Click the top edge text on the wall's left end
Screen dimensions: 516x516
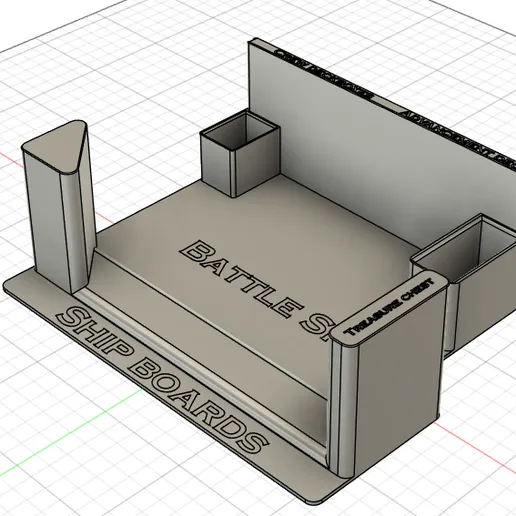(323, 73)
